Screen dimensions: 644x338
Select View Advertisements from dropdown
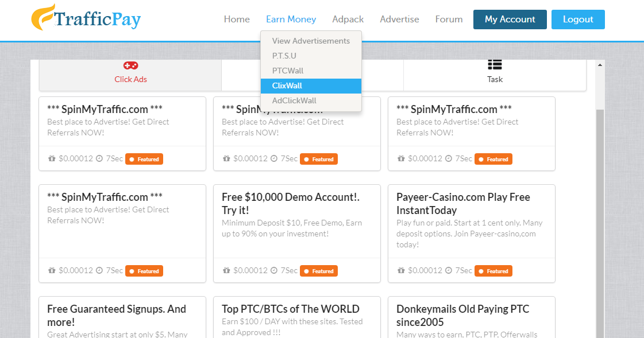click(311, 41)
